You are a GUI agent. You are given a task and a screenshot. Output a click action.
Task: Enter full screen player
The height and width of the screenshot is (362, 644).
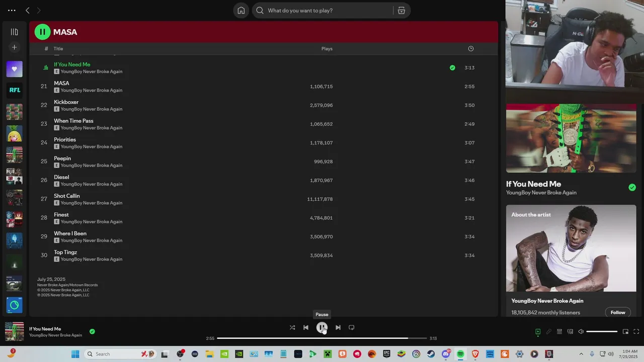tap(636, 332)
